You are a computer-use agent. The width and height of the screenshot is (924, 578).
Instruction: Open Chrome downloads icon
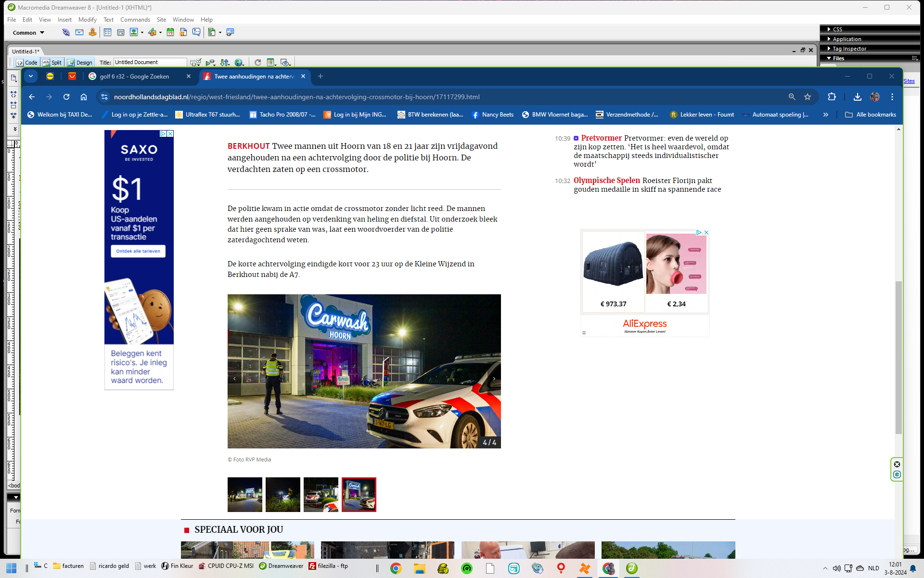[857, 97]
